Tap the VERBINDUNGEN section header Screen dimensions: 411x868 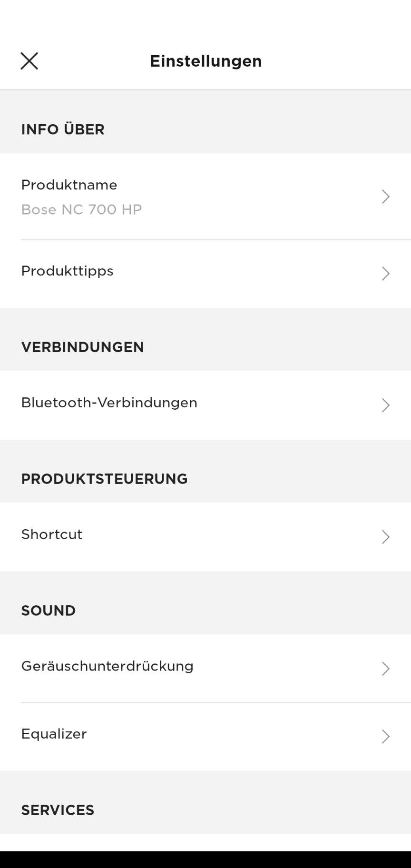(x=82, y=347)
